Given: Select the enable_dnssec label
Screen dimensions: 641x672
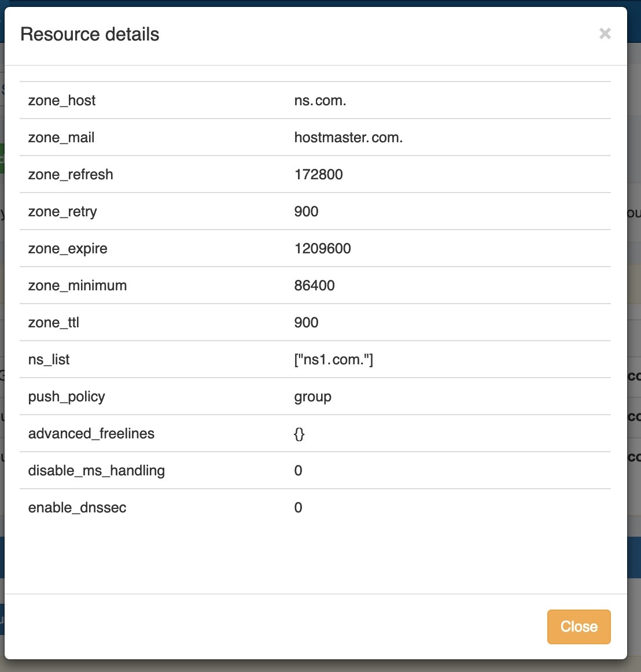Looking at the screenshot, I should click(77, 508).
